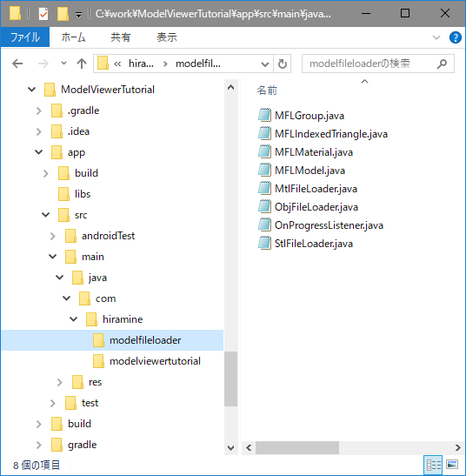Click the Properties quick access icon
Image resolution: width=466 pixels, height=476 pixels.
(x=43, y=14)
